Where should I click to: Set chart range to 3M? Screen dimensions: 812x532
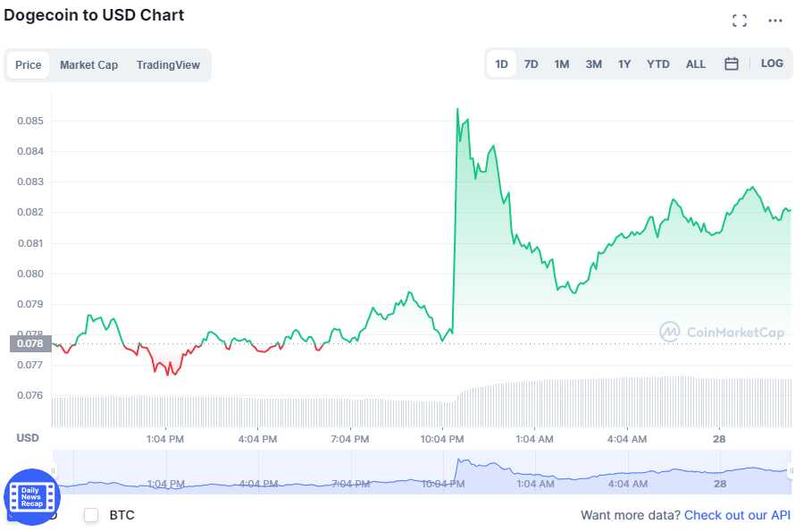[x=593, y=63]
